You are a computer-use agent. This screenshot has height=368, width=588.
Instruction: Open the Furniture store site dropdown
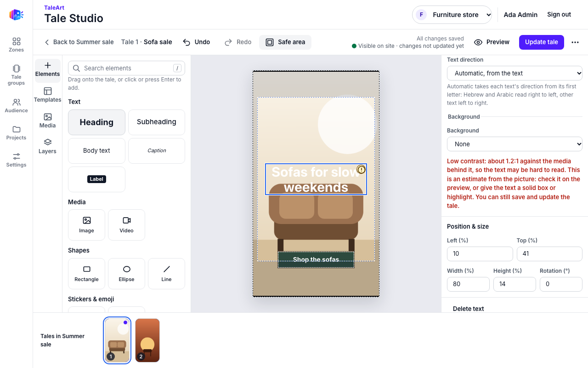point(452,15)
